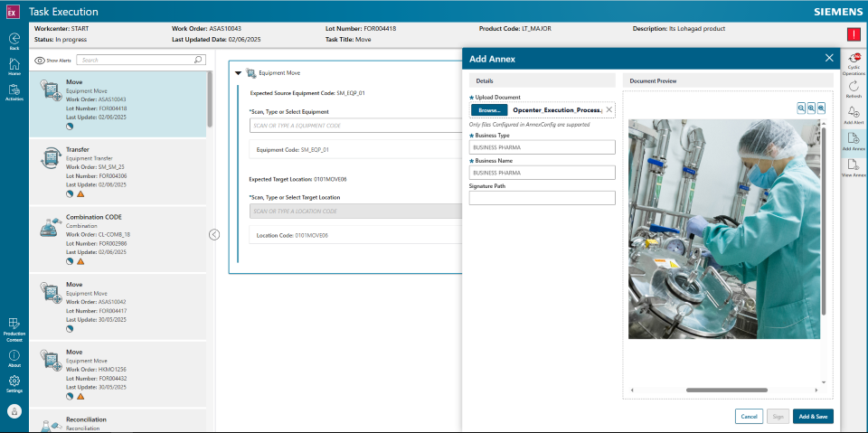Image resolution: width=868 pixels, height=433 pixels.
Task: Collapse the Equipment Move section
Action: [238, 72]
